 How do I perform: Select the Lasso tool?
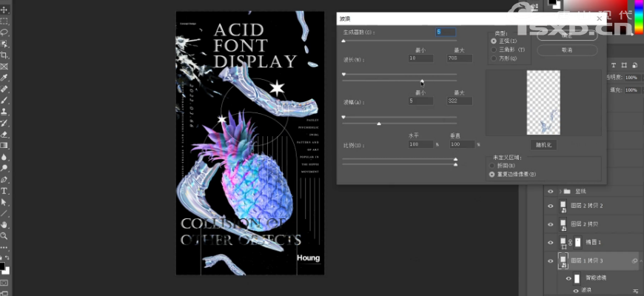4,33
